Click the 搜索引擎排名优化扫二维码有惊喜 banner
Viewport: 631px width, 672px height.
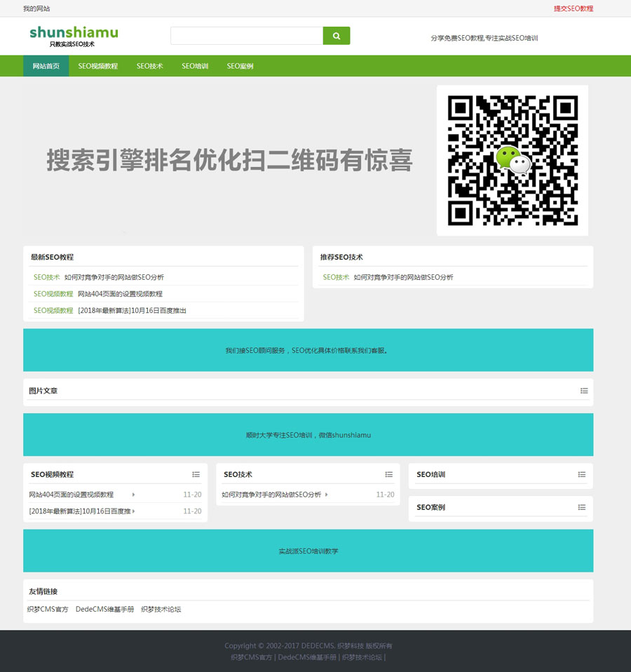229,161
